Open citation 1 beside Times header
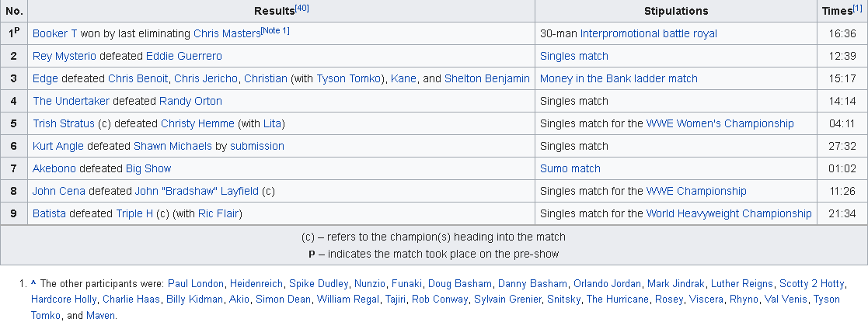 pos(857,8)
